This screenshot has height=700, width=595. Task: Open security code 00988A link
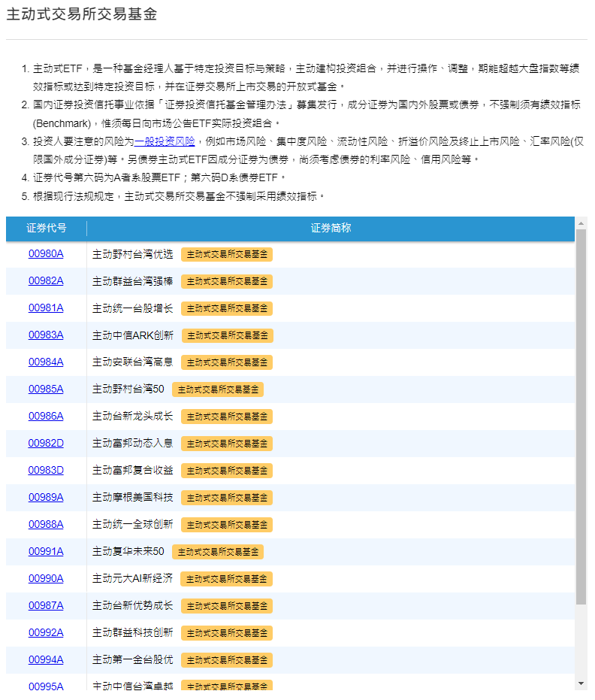point(46,525)
